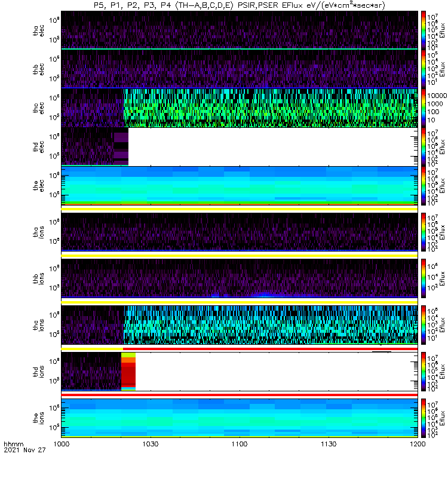448x478 pixels.
Task: Click the color bar beside the ions panel
Action: click(x=424, y=417)
